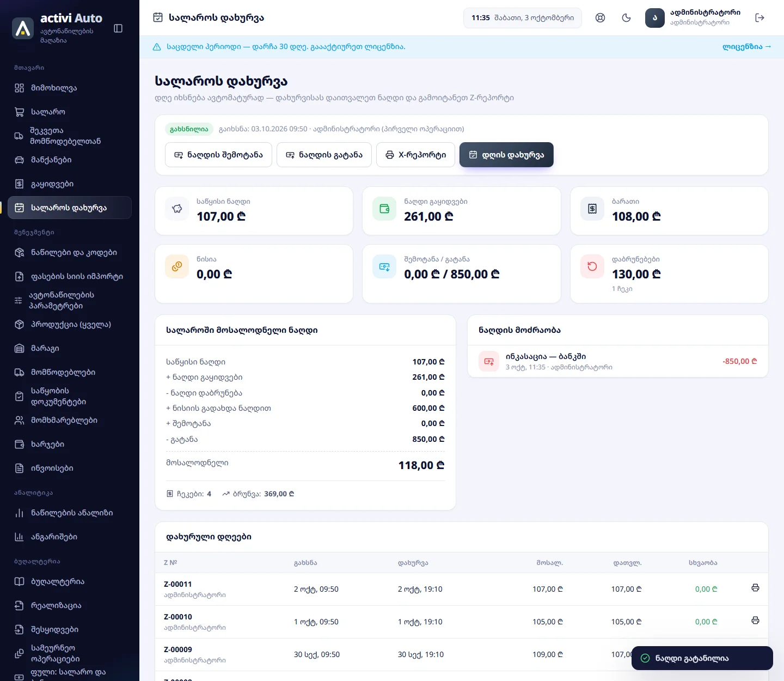Open ბუღალტერია section
The image size is (784, 681).
pyautogui.click(x=70, y=581)
